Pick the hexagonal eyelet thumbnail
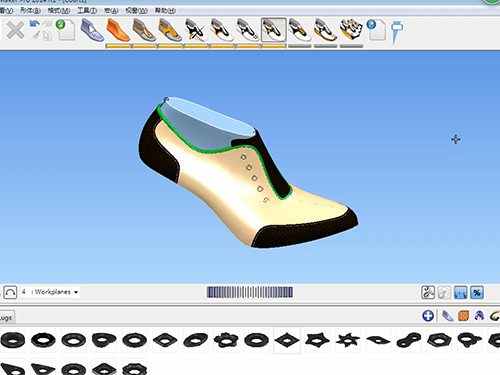 [439, 340]
